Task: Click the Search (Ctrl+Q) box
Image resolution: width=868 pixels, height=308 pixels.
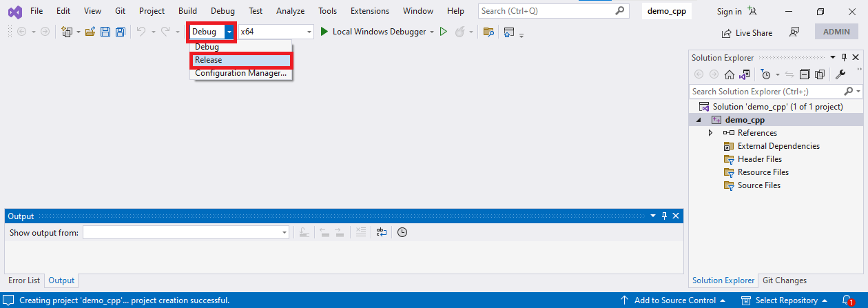Action: pos(553,11)
